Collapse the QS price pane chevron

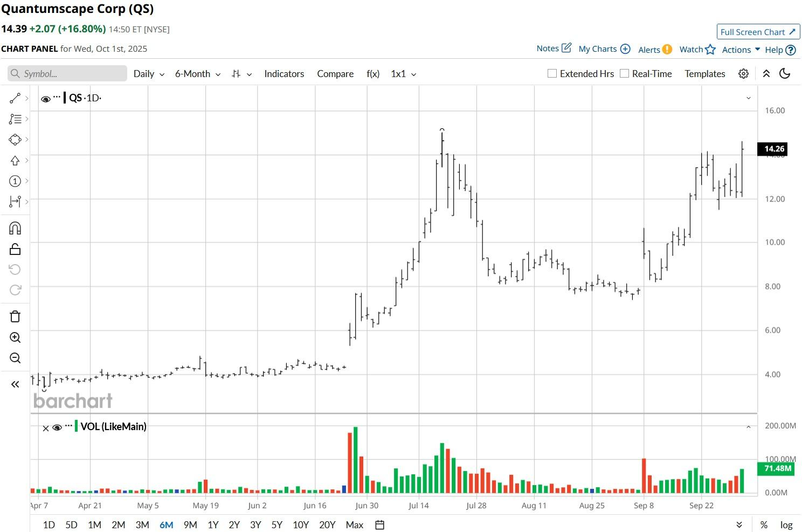(x=748, y=98)
